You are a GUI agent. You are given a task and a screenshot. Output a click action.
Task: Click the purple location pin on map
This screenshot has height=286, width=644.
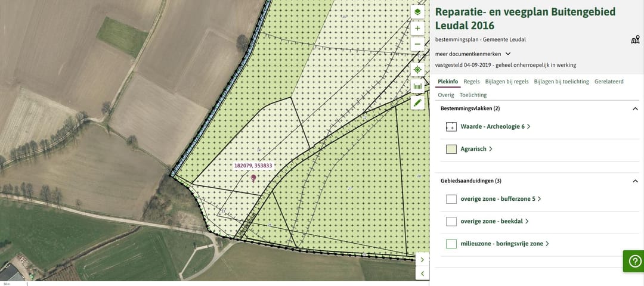point(253,178)
